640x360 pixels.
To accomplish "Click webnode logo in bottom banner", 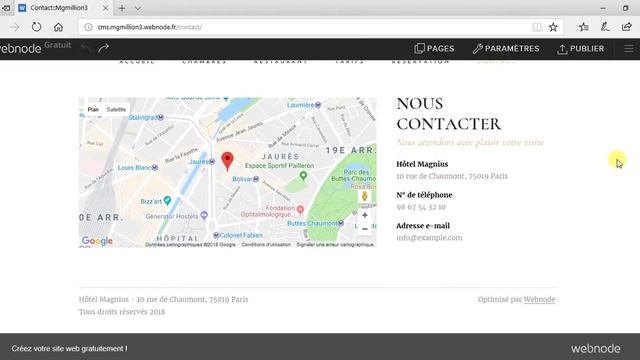I will [x=596, y=349].
